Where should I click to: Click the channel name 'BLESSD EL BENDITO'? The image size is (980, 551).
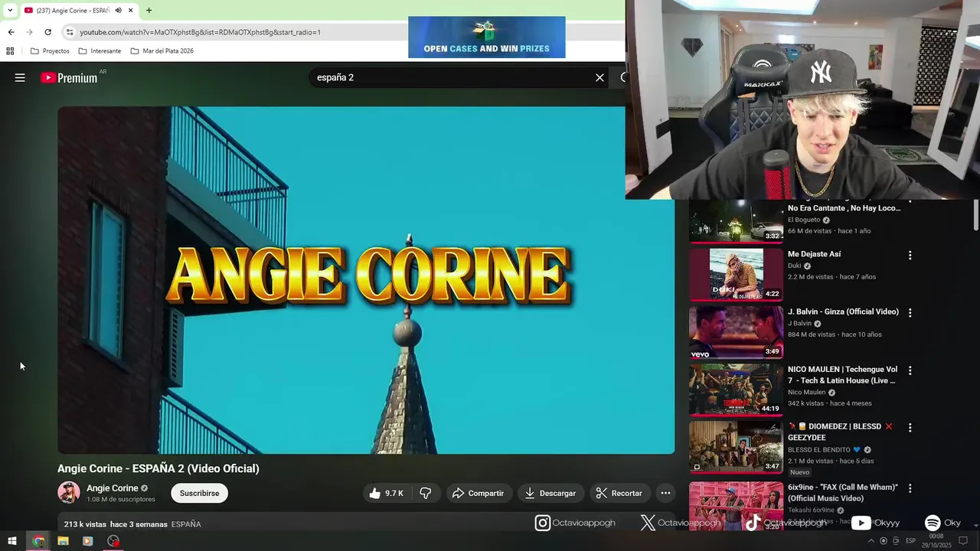coord(819,450)
